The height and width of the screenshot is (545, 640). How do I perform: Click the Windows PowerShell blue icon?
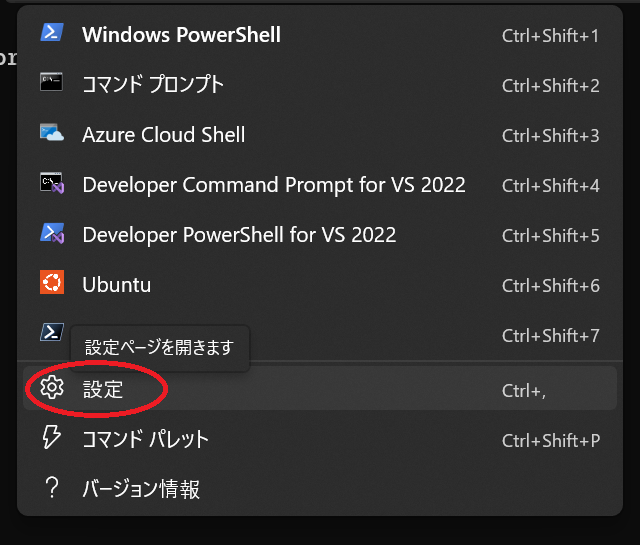(x=52, y=32)
